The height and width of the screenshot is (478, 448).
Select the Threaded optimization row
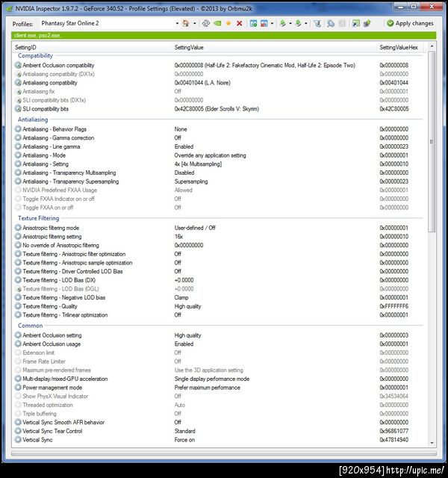click(220, 405)
